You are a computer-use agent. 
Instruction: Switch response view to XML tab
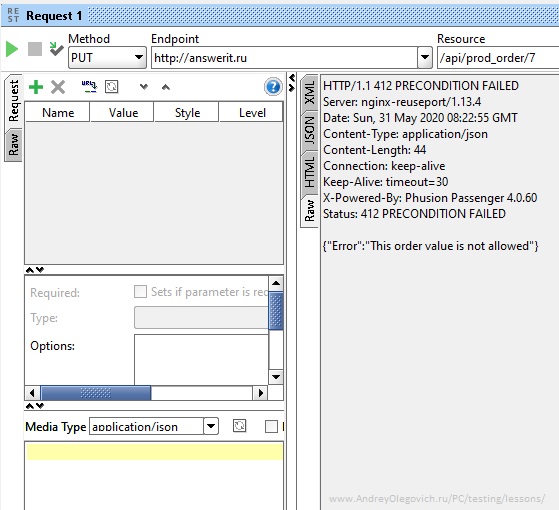click(x=309, y=93)
